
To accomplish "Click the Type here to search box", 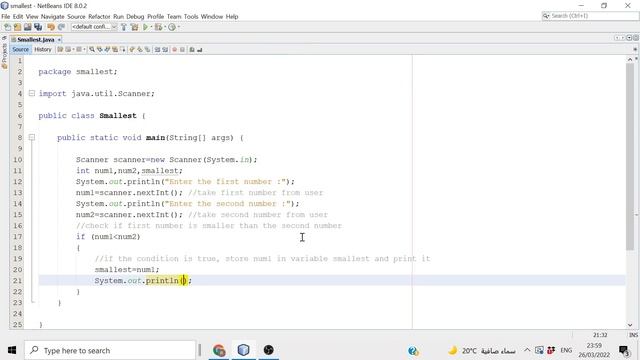I will tap(110, 350).
